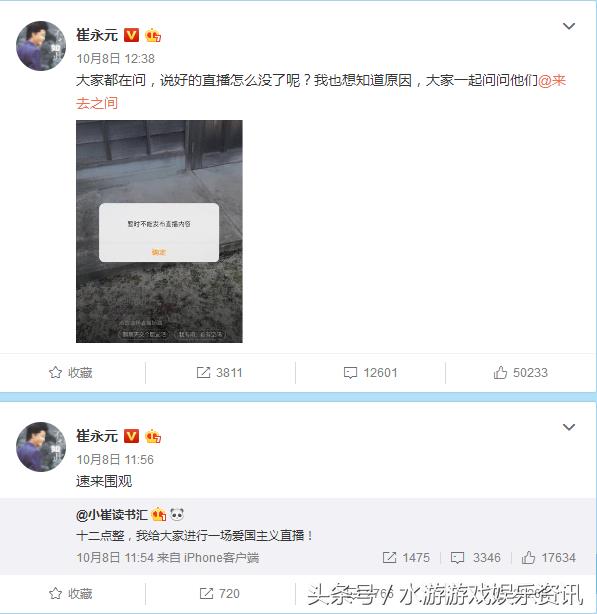The width and height of the screenshot is (597, 614).
Task: Open the attached live-stream error screenshot
Action: pyautogui.click(x=159, y=231)
